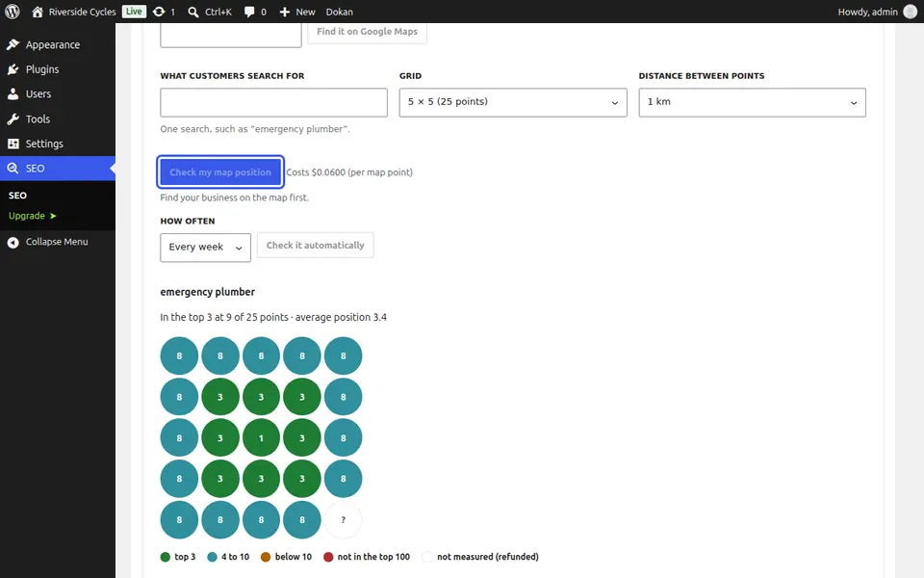Click the Find it on Google Maps button

tap(367, 32)
